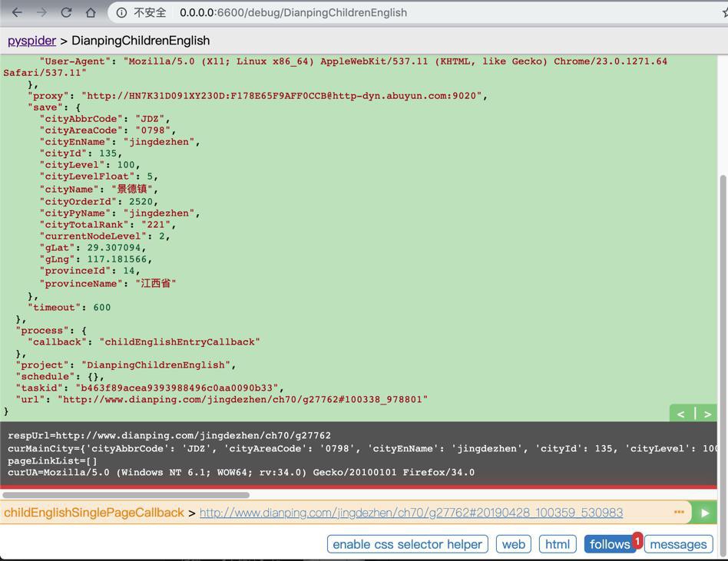Click the "cityId" value 135
The width and height of the screenshot is (728, 561).
tap(108, 153)
